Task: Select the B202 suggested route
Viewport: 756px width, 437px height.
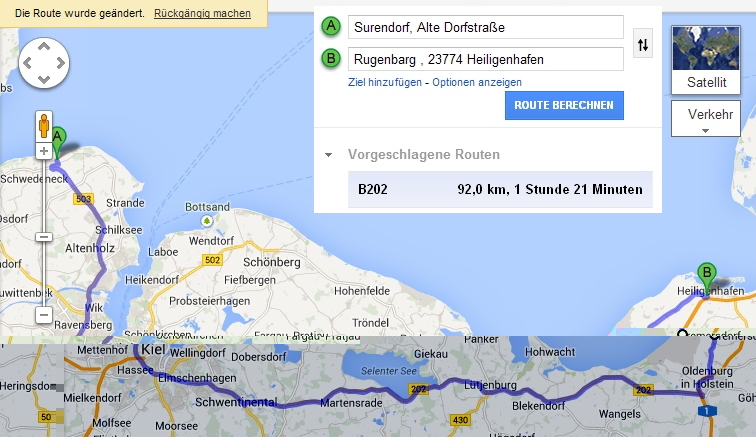Action: click(x=500, y=188)
